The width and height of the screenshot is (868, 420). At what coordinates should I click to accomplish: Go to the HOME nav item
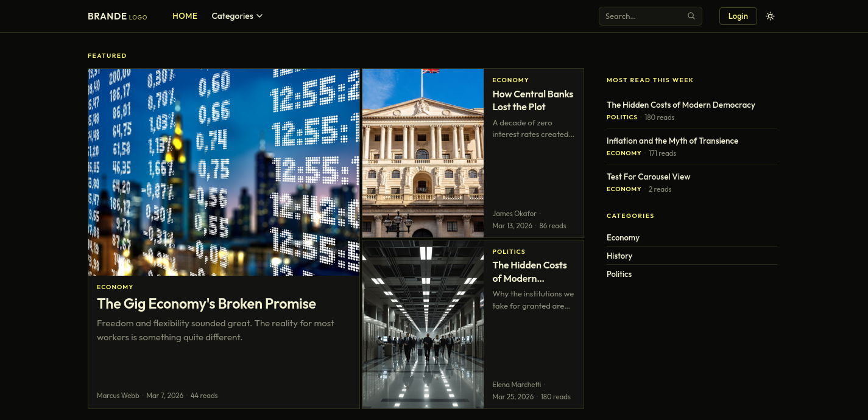click(185, 16)
